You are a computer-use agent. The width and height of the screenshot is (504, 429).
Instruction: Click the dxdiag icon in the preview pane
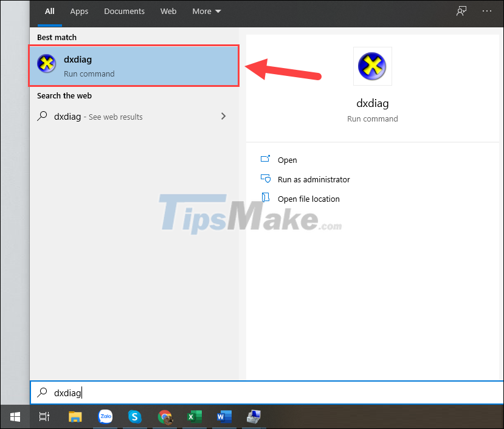[x=372, y=66]
